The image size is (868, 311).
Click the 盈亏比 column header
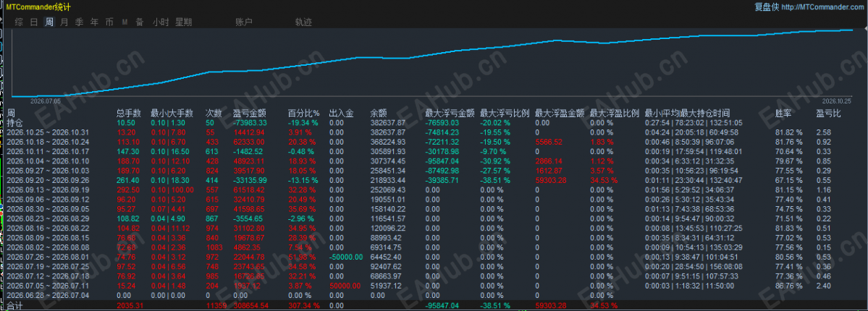pos(829,113)
